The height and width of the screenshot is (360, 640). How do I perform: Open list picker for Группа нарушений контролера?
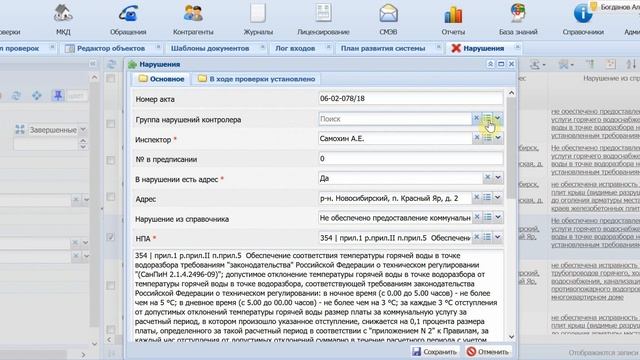point(487,118)
